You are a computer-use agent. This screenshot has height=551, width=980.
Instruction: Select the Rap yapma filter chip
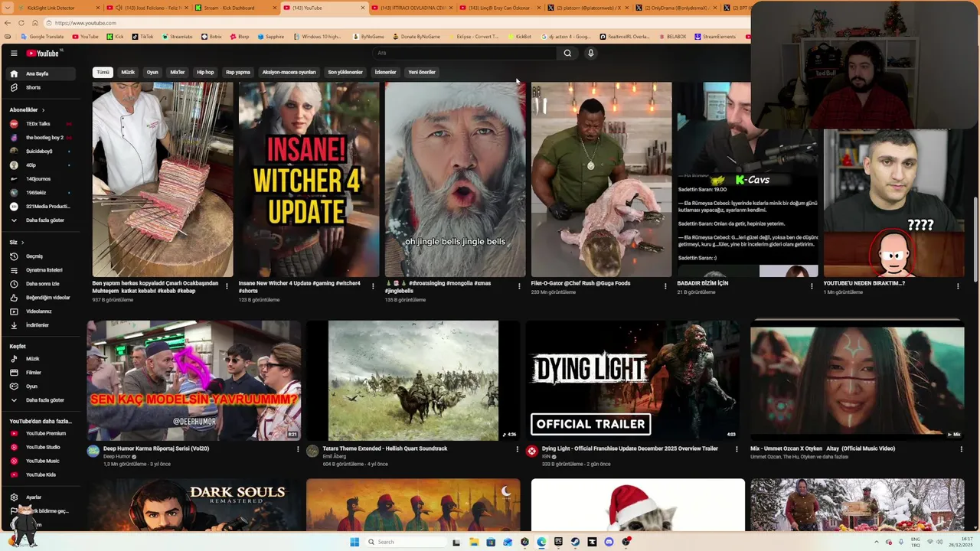[x=238, y=72]
